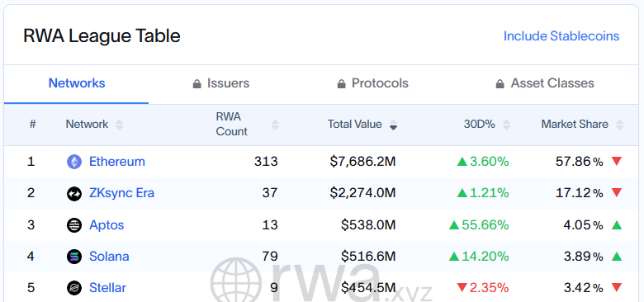Switch to the Networks tab
644x302 pixels.
point(77,83)
